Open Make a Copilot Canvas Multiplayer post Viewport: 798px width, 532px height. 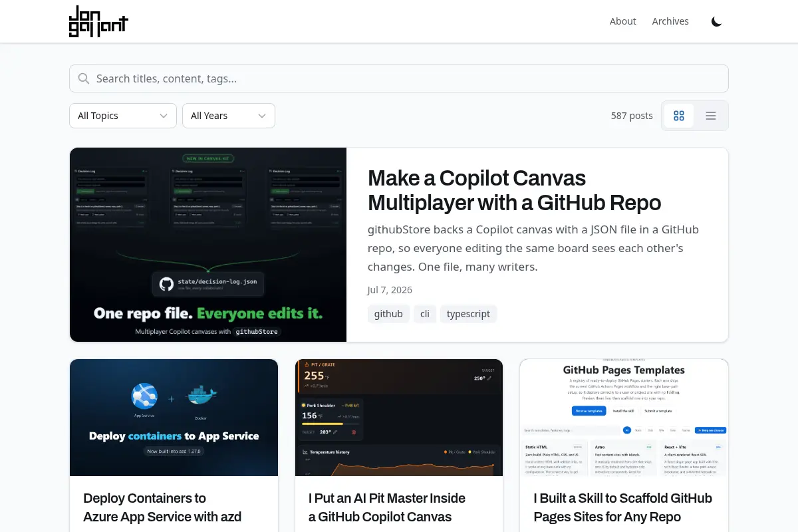click(x=514, y=190)
